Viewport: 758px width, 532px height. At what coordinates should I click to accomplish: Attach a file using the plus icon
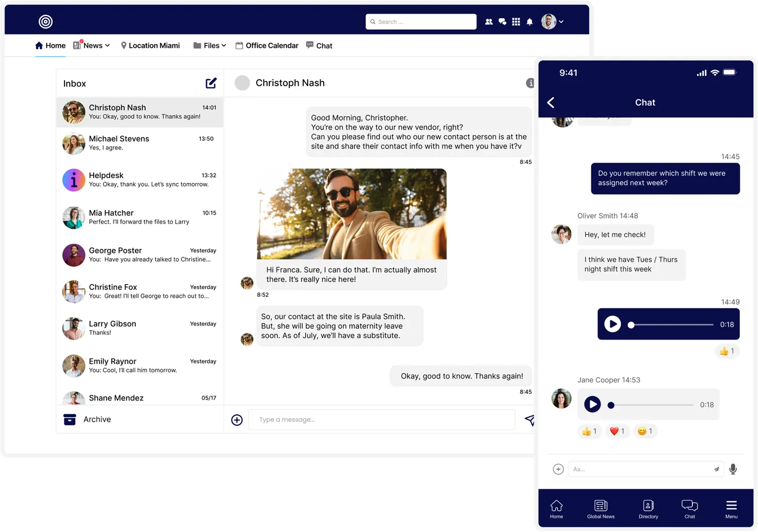(x=237, y=420)
